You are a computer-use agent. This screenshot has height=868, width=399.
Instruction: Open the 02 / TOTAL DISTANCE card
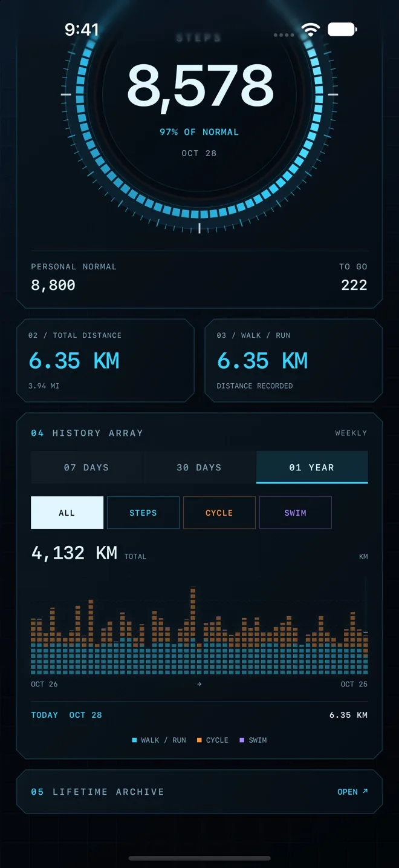point(105,361)
